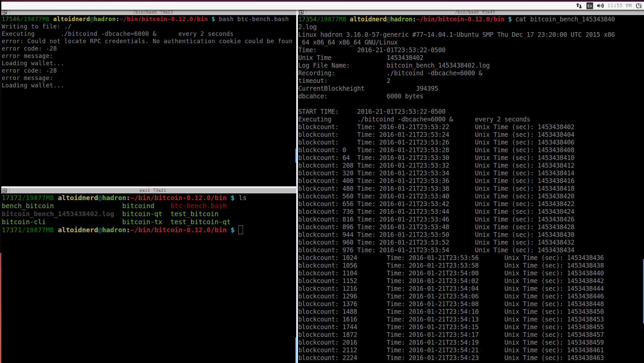Click the 'Loading wallet...' last line in top-left terminal
This screenshot has height=363, width=644.
(32, 85)
